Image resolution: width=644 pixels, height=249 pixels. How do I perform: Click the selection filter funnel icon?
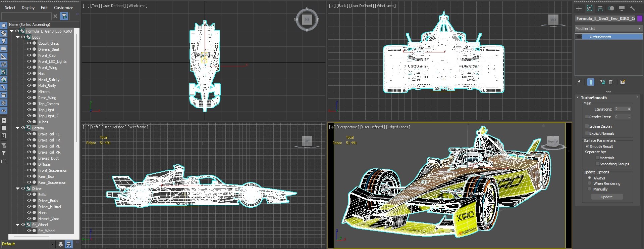[x=64, y=16]
